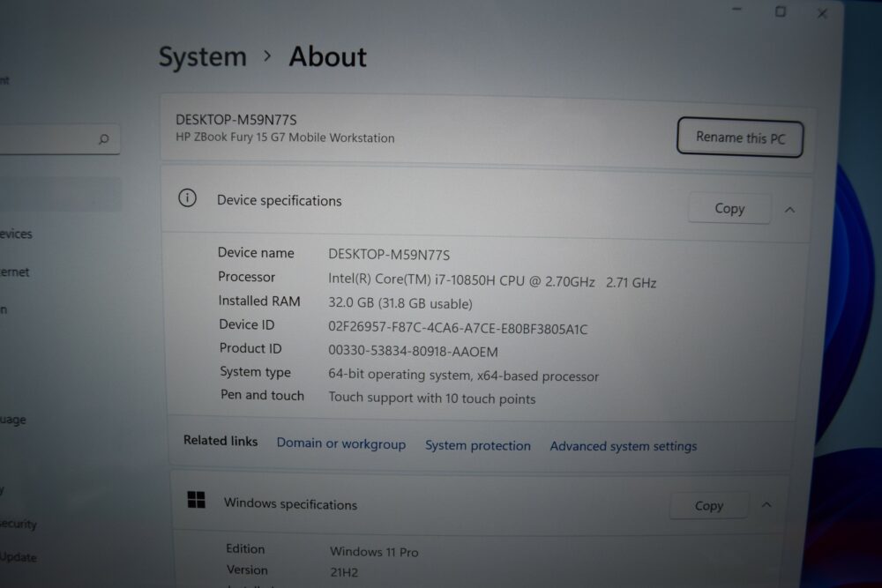882x588 pixels.
Task: Click the Device specifications info icon
Action: pyautogui.click(x=187, y=197)
